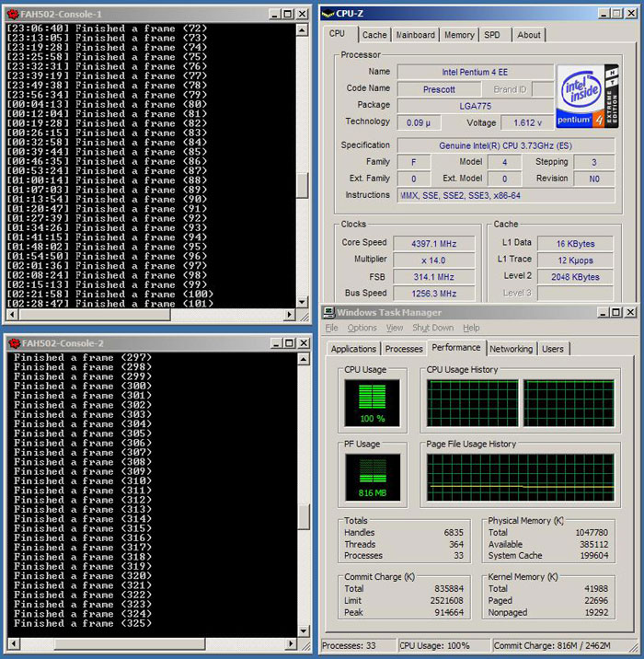Switch to Mainboard tab in CPU-Z
This screenshot has height=659, width=644.
(x=416, y=35)
